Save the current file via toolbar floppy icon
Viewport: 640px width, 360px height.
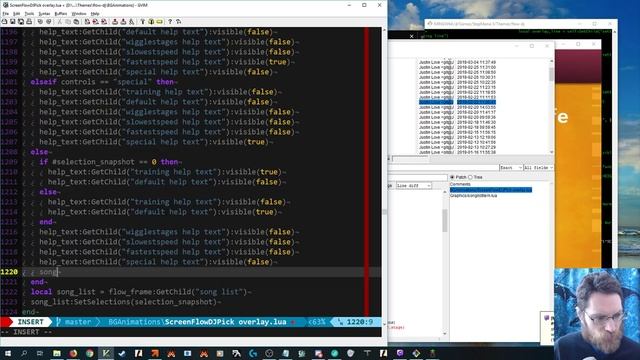tap(13, 22)
